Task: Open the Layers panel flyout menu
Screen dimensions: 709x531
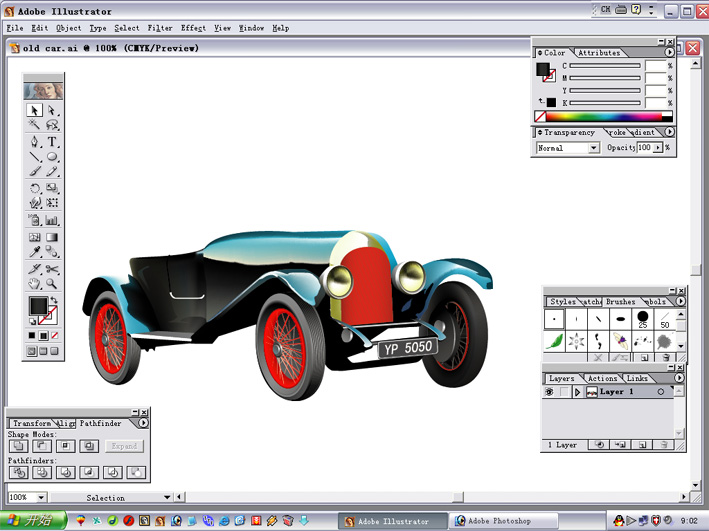Action: 679,378
